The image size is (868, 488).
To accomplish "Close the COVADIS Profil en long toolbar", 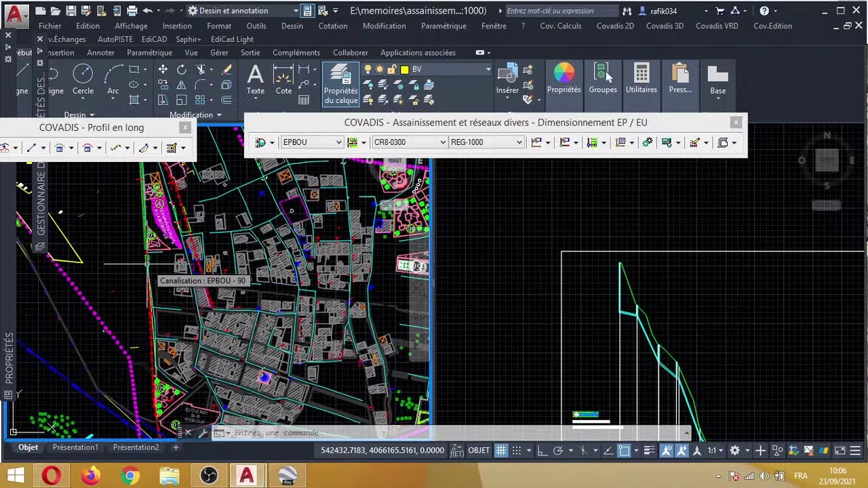I will 185,127.
